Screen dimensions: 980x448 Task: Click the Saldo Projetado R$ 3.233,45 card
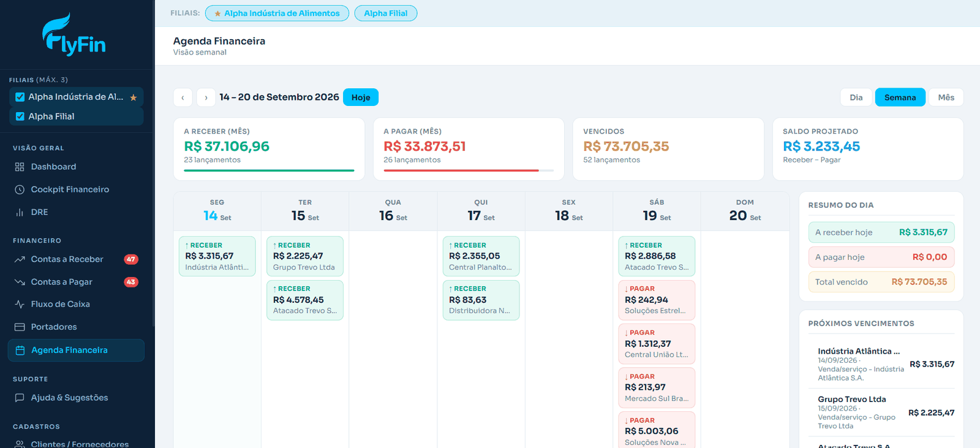click(x=868, y=149)
